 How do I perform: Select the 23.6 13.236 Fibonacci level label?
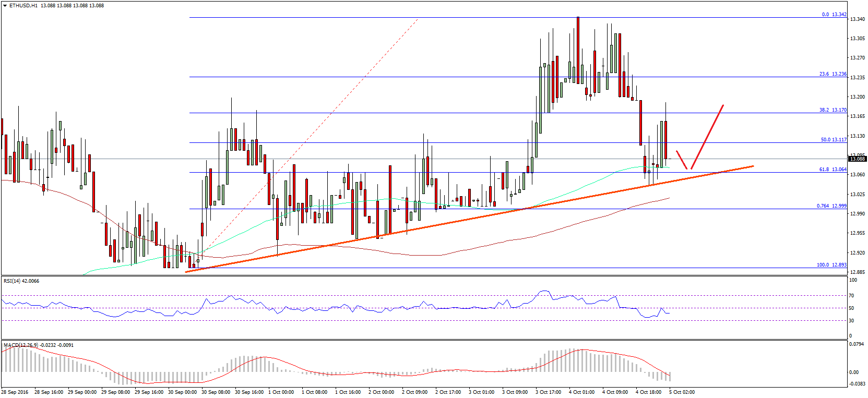[833, 74]
